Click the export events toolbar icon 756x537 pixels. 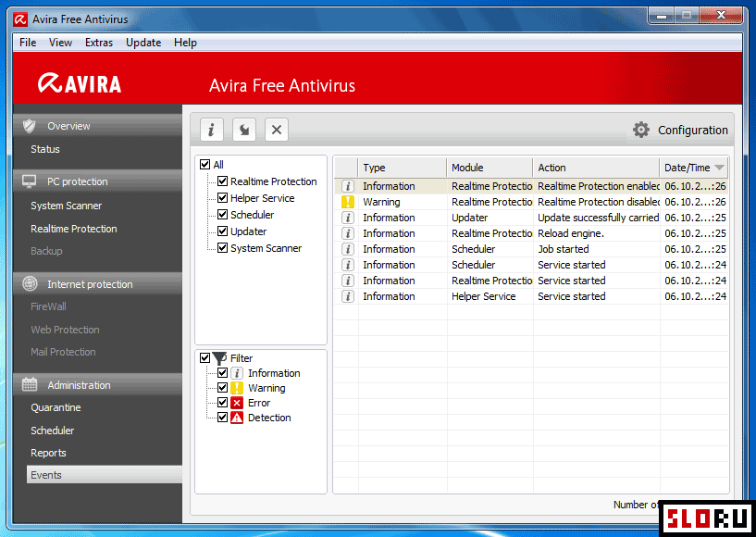tap(244, 130)
